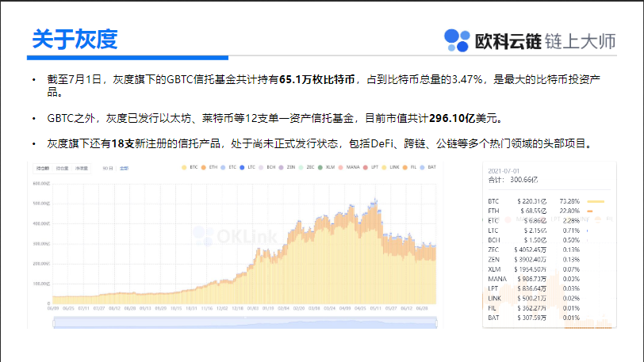
Task: Click the 欧科云链 blue dots logo icon
Action: (457, 40)
